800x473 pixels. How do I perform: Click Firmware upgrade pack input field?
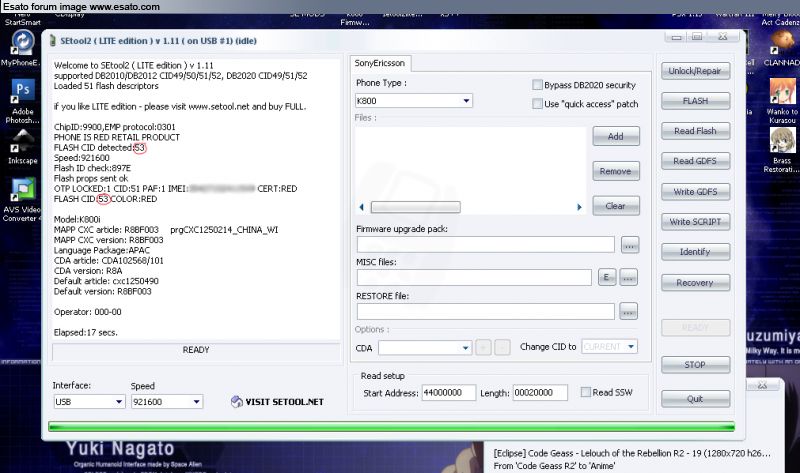click(485, 245)
